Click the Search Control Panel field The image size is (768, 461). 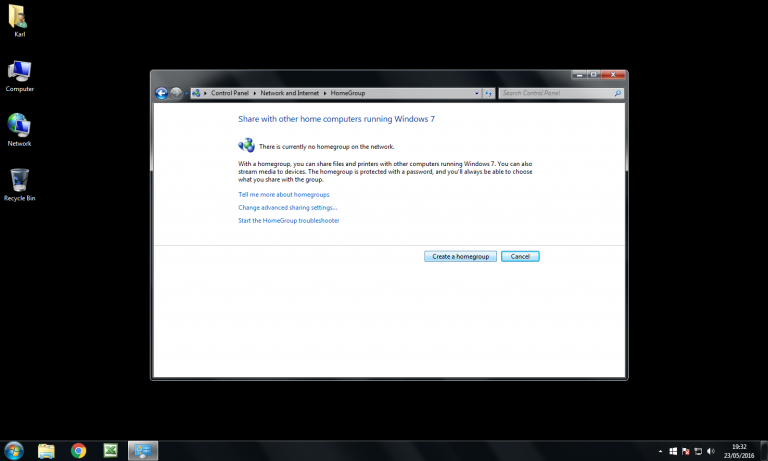point(555,93)
